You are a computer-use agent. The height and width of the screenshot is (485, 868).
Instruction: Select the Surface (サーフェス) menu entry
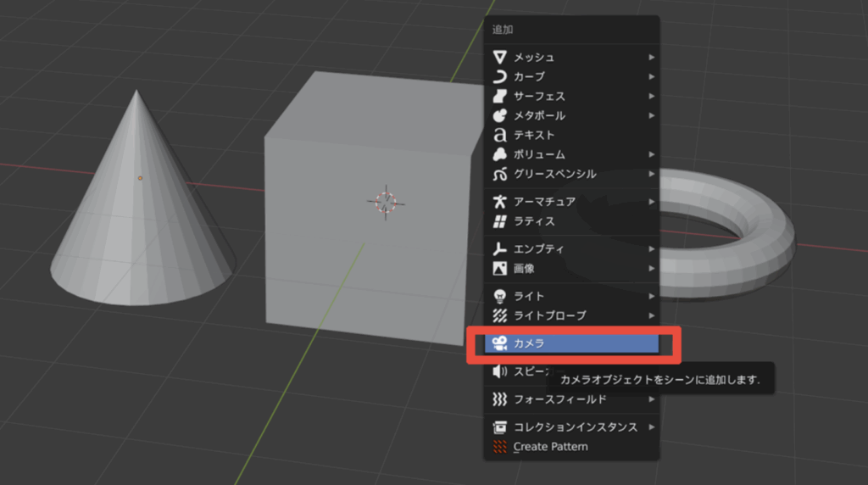(x=539, y=96)
